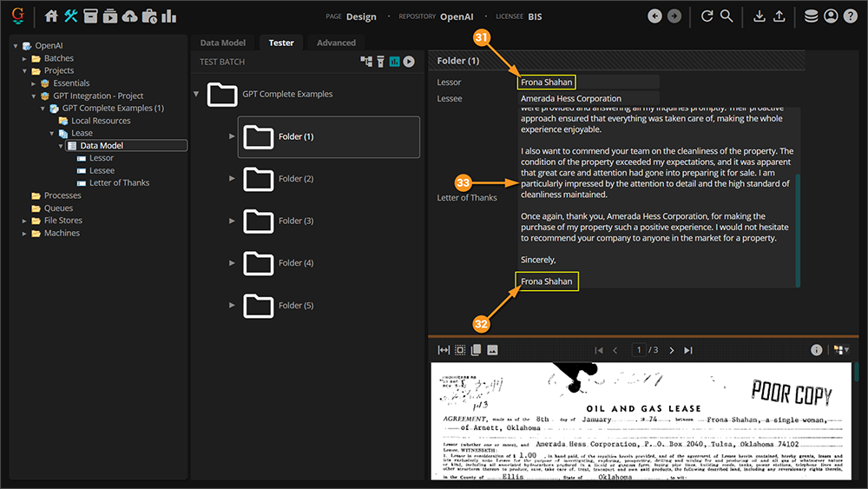This screenshot has width=868, height=489.
Task: Click the Lessee value Amerada Hess Corporation
Action: [588, 98]
